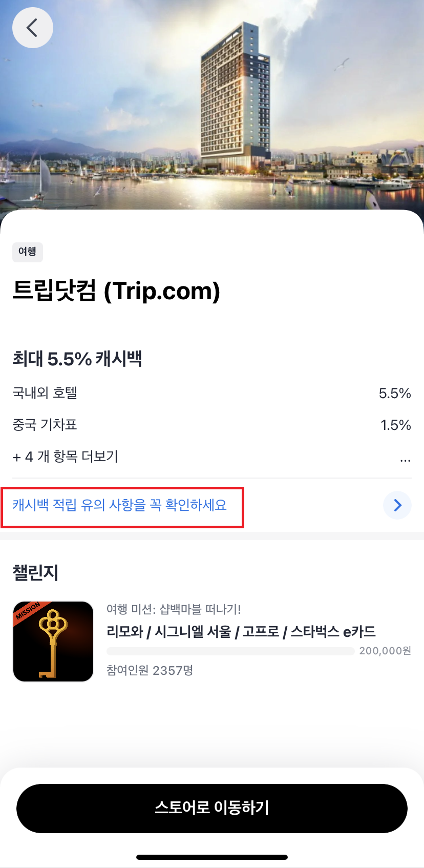This screenshot has height=868, width=424.
Task: Expand + 4 개 항목 더보기
Action: [66, 456]
